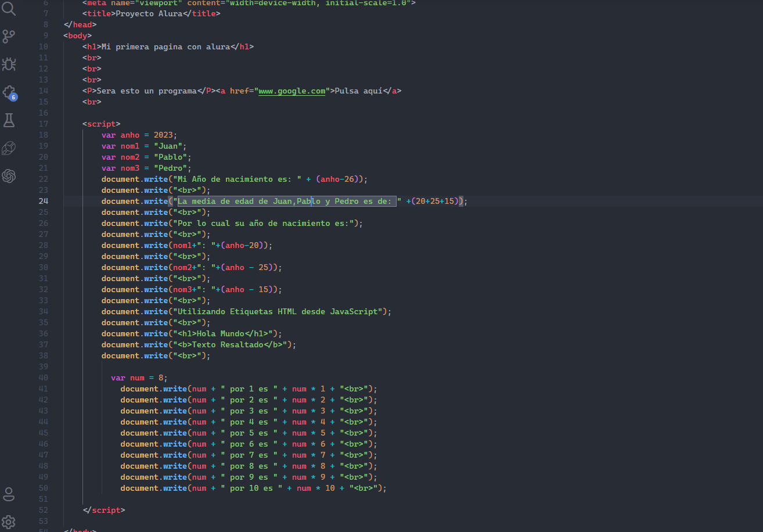763x532 pixels.
Task: Click the num * 7 expression
Action: click(309, 455)
